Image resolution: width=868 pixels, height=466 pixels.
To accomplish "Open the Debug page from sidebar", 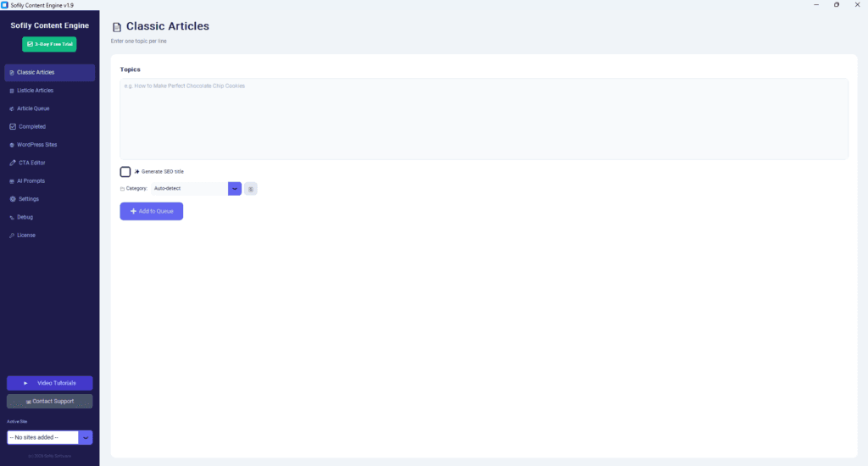I will [x=25, y=217].
